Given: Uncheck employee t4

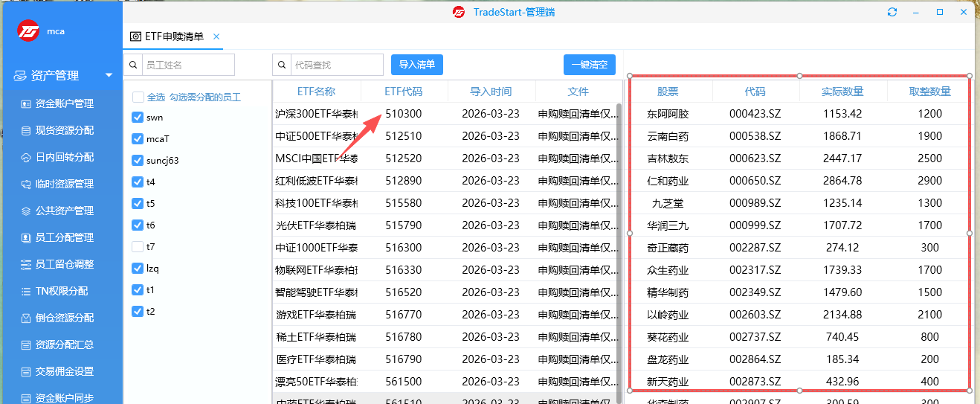Looking at the screenshot, I should coord(138,182).
